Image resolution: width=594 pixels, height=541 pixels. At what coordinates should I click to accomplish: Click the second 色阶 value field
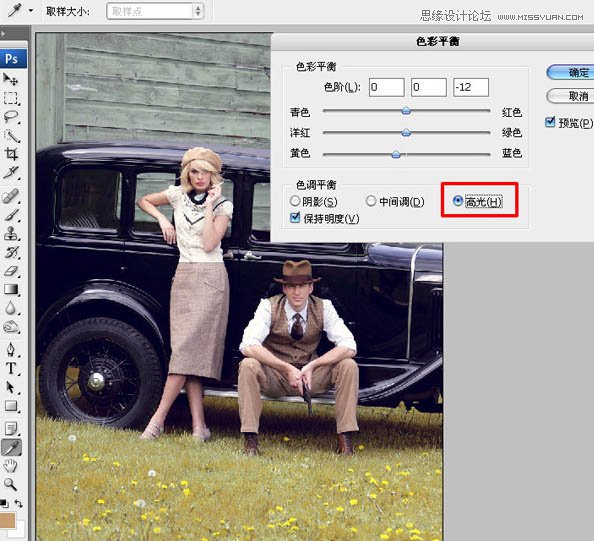pos(428,88)
